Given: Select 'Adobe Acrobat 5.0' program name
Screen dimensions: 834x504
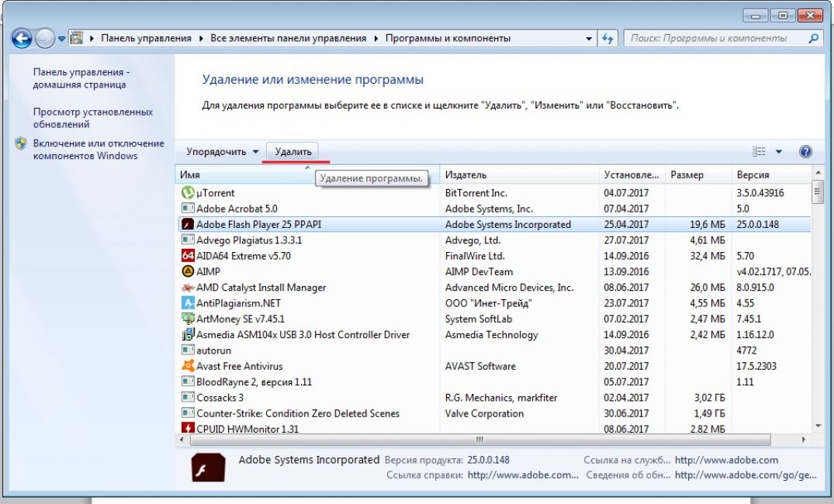Looking at the screenshot, I should 237,209.
